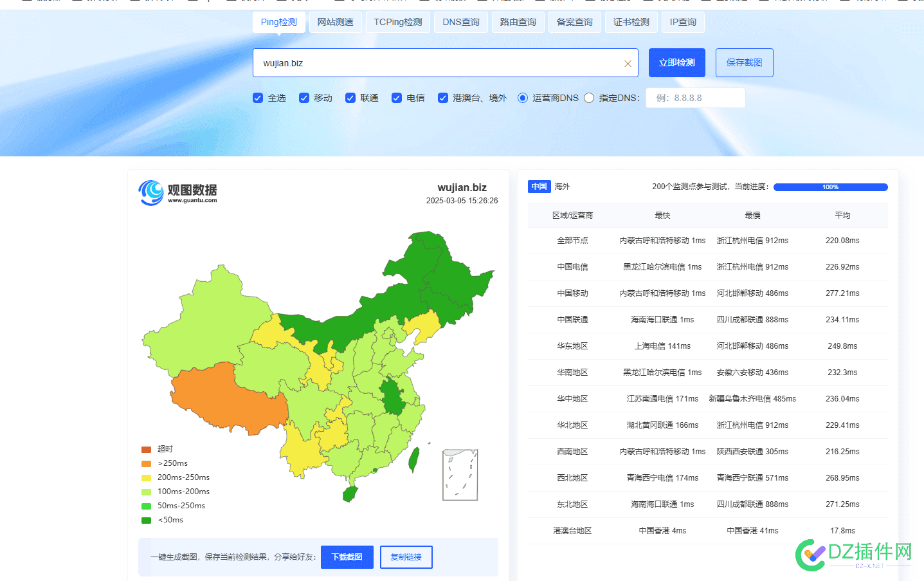The image size is (924, 581).
Task: Click the Taiwan island on the map
Action: (414, 459)
